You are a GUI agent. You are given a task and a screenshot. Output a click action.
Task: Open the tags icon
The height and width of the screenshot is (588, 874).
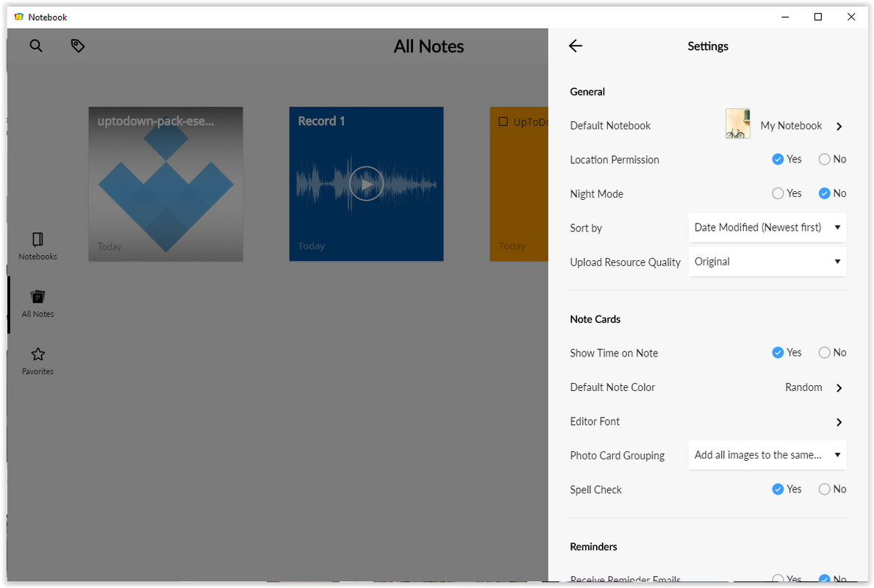77,46
